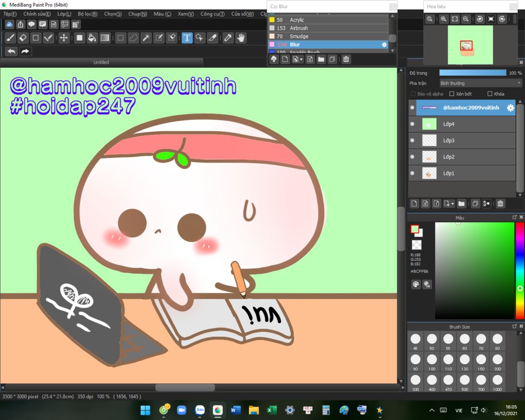Select the Brush tool in the toolbar

pos(10,38)
